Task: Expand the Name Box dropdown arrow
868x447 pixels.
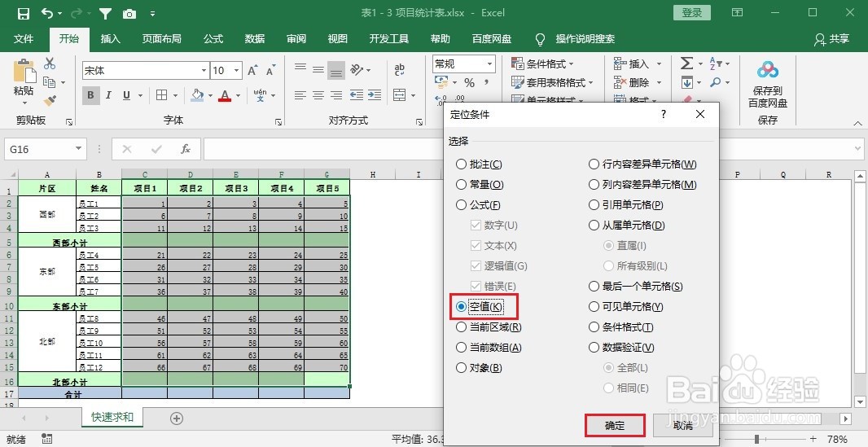Action: (x=78, y=149)
